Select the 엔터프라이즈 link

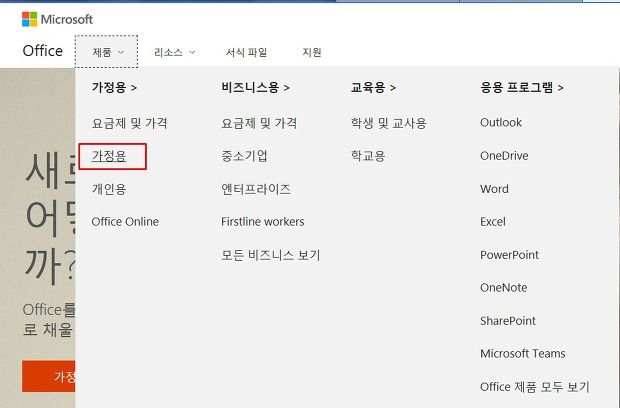(x=256, y=189)
